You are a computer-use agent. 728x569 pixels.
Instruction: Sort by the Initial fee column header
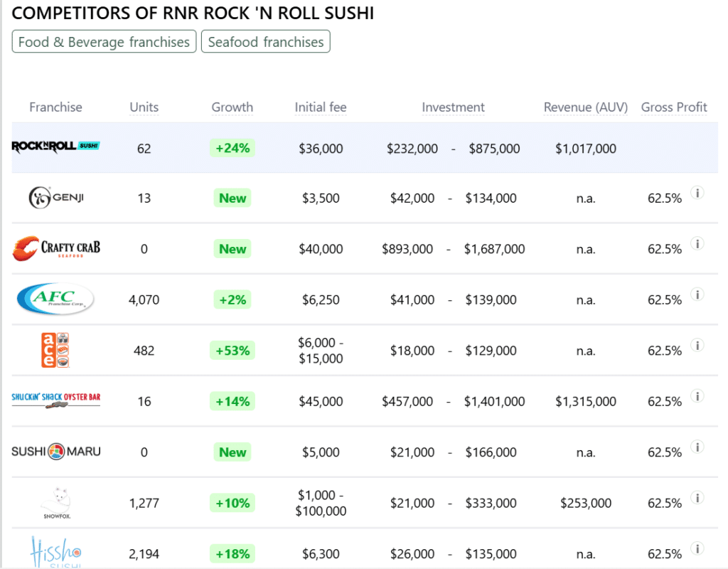pyautogui.click(x=321, y=107)
